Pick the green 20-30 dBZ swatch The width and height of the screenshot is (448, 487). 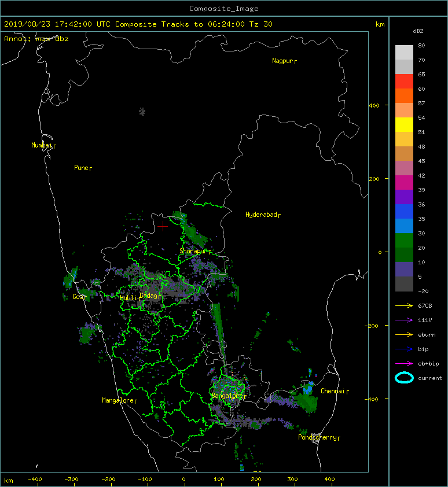coord(404,240)
